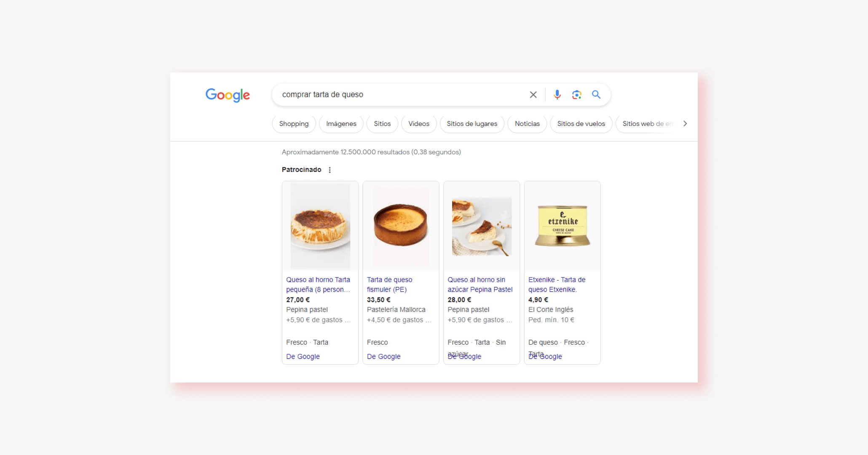Click 'De Google' under the 33,50 € product
Screen dimensions: 868x455
point(383,356)
